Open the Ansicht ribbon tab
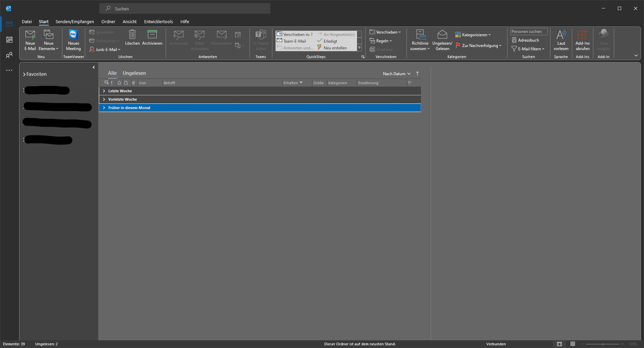Image resolution: width=644 pixels, height=348 pixels. (129, 21)
